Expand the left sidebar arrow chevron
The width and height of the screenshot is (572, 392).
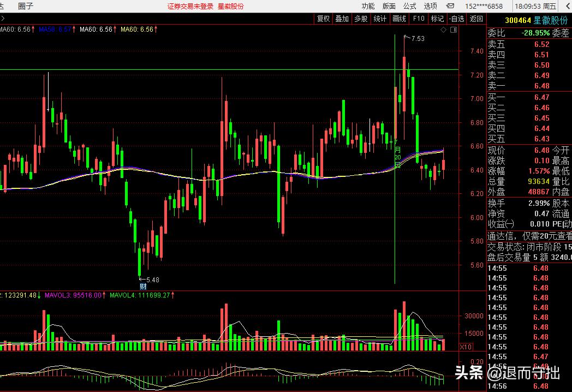click(3, 19)
